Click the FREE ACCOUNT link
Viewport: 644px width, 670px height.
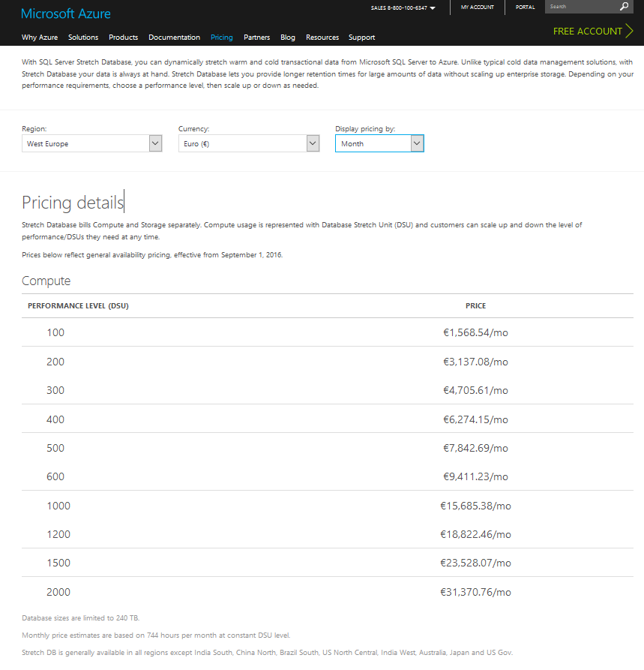[x=588, y=32]
